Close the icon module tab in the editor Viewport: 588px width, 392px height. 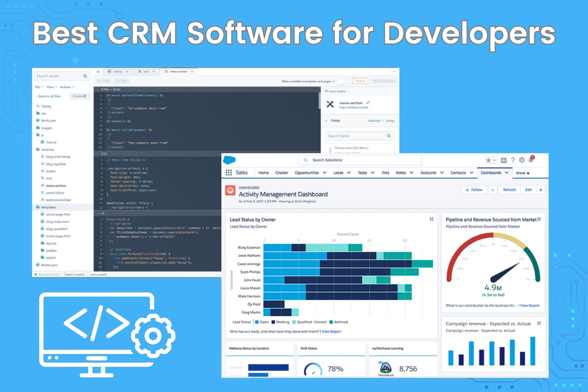pyautogui.click(x=153, y=71)
